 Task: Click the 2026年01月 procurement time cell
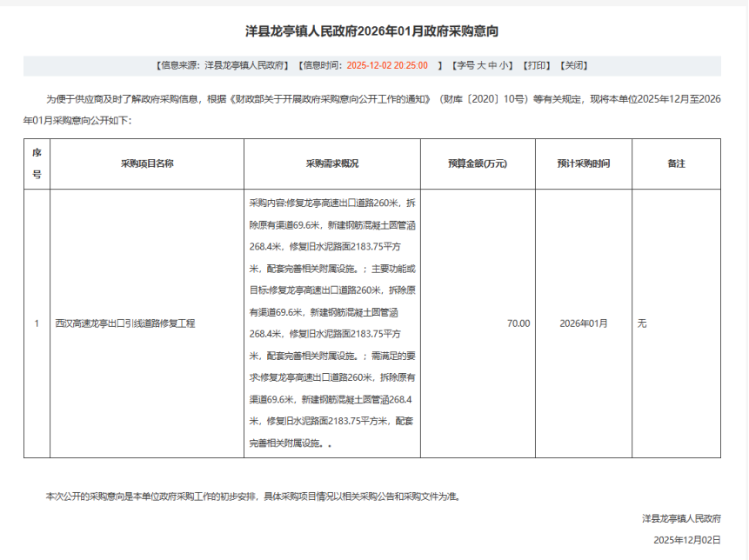[583, 323]
